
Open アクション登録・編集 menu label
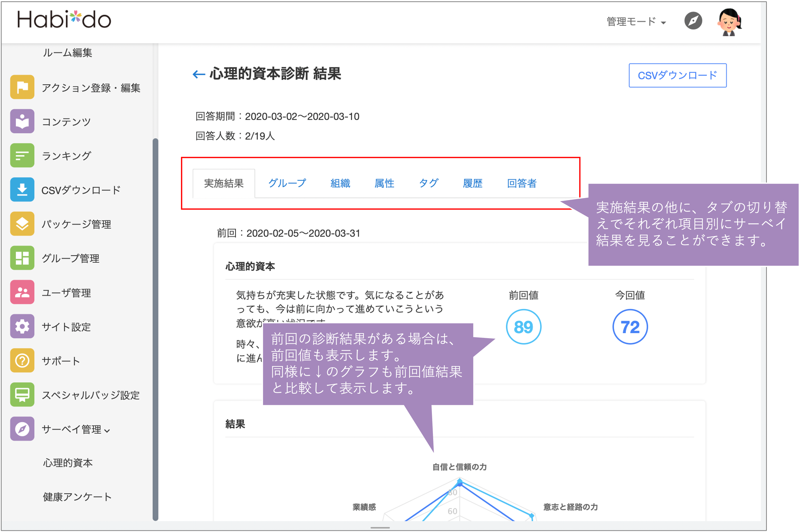[91, 88]
